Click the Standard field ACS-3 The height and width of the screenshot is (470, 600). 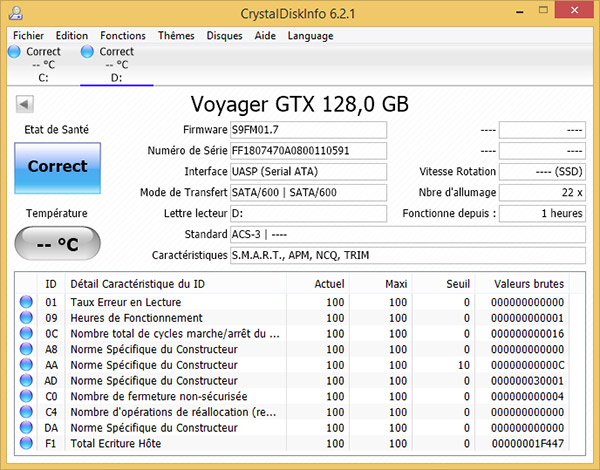click(408, 234)
